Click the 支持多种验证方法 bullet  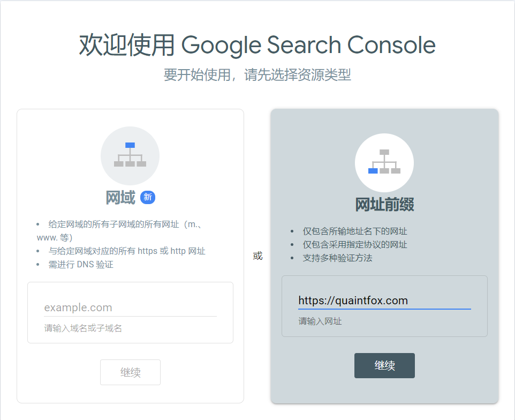pyautogui.click(x=337, y=258)
